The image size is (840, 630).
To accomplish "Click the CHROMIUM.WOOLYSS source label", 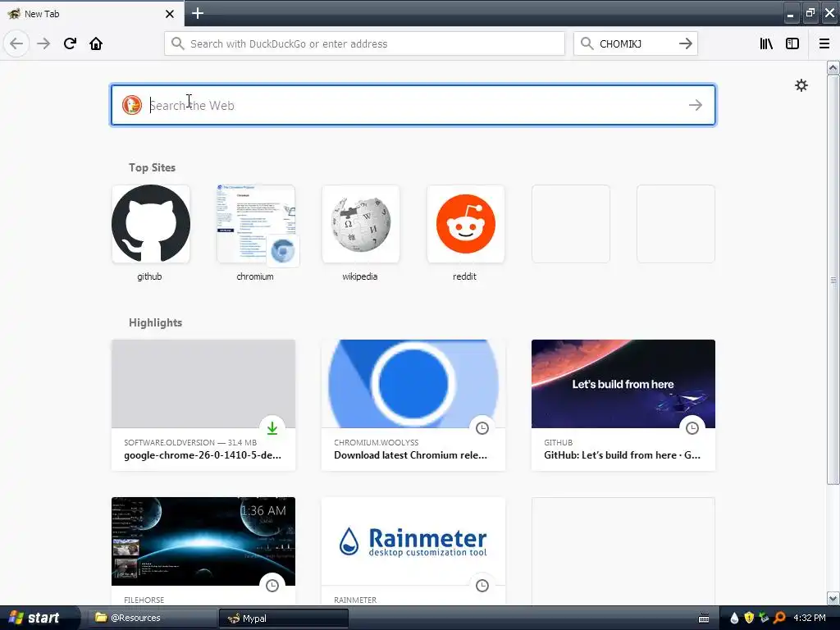I will pos(376,442).
